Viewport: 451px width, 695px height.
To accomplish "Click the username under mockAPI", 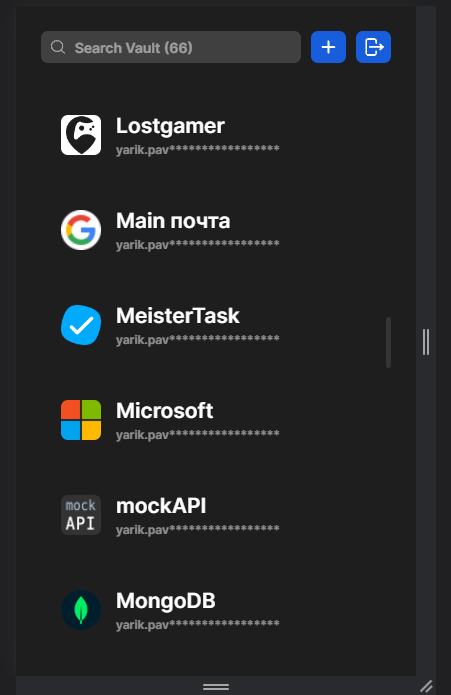I will 198,530.
